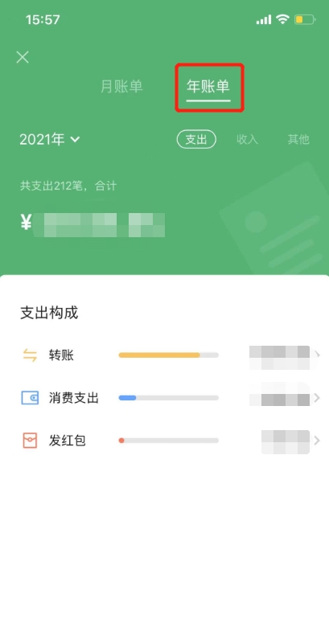Switch to the 月账单 tab
The height and width of the screenshot is (644, 329).
(x=121, y=86)
